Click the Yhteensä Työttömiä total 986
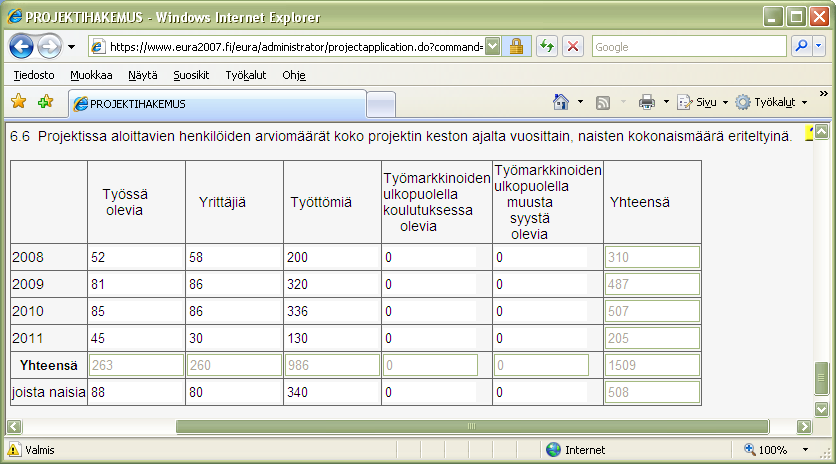The height and width of the screenshot is (464, 836). pos(332,365)
